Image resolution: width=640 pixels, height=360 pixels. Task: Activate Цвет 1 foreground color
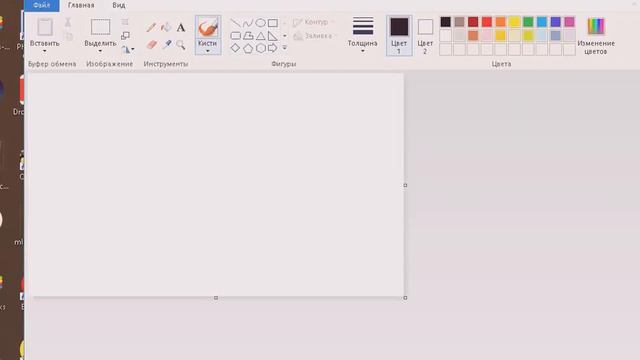(399, 36)
